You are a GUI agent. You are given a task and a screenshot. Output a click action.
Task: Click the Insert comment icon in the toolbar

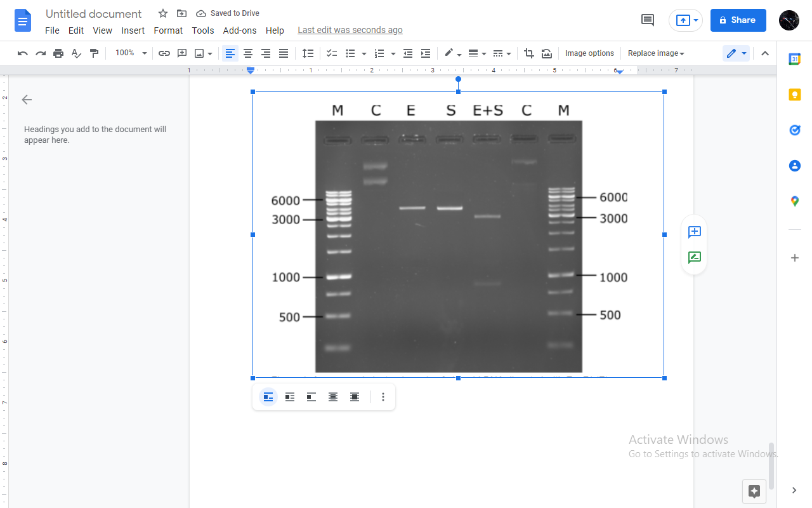tap(182, 53)
